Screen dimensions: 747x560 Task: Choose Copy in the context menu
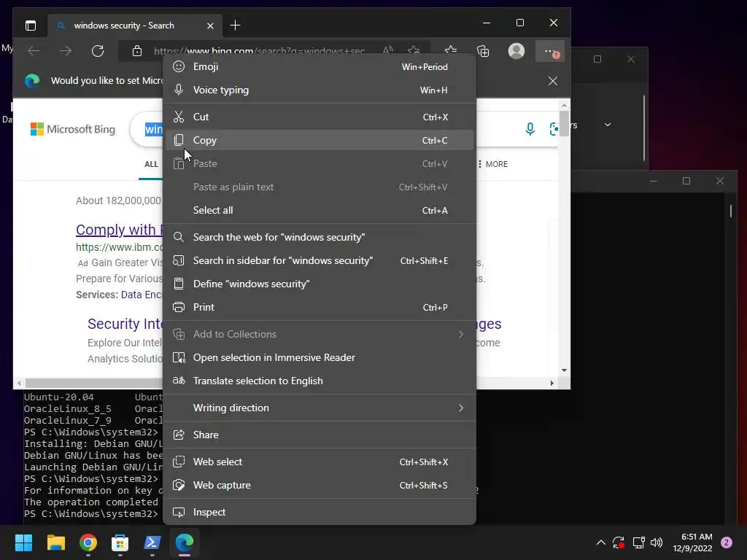click(320, 141)
